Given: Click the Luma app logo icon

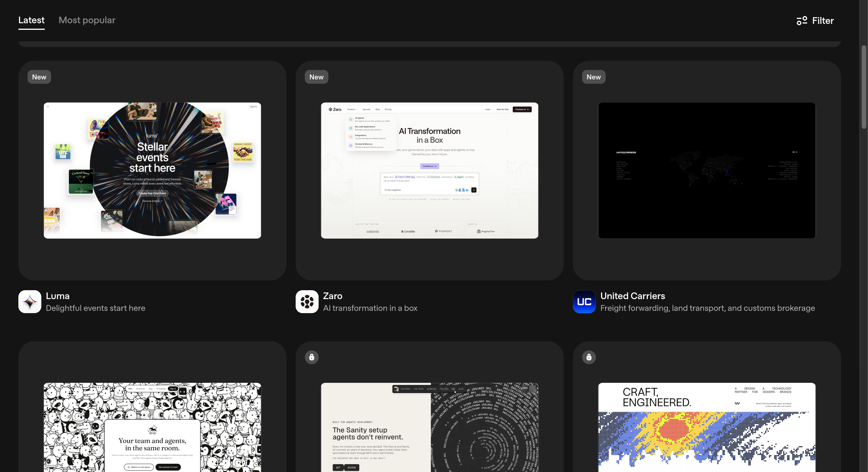Looking at the screenshot, I should [30, 302].
